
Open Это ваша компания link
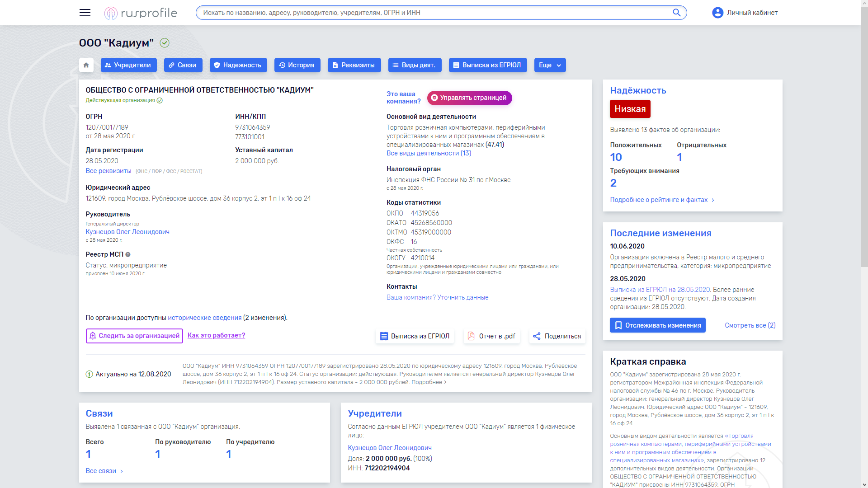403,98
